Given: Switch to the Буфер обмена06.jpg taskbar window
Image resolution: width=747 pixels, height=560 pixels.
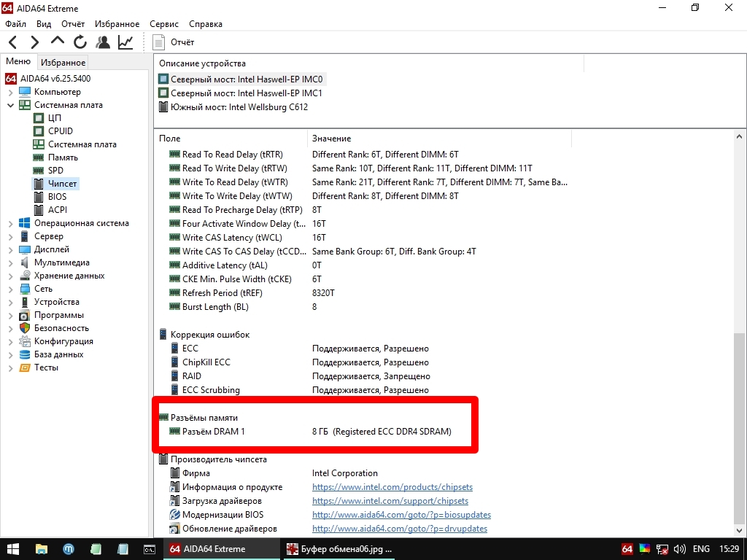Looking at the screenshot, I should [x=340, y=549].
